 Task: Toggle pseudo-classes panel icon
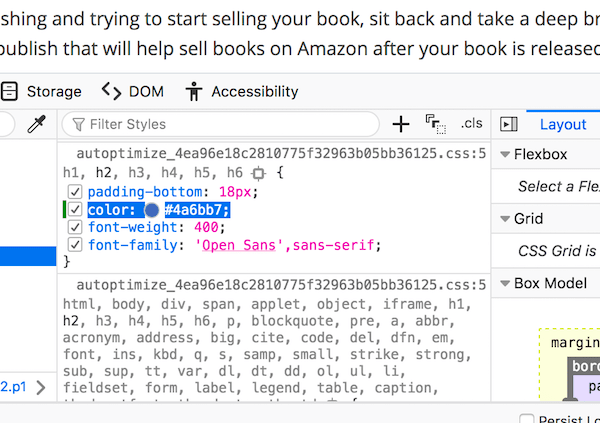pos(435,124)
